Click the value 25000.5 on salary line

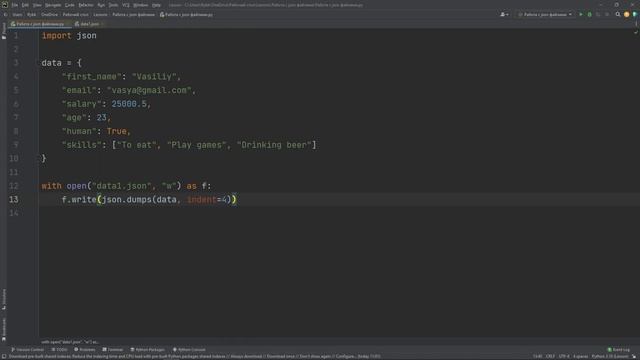click(129, 104)
